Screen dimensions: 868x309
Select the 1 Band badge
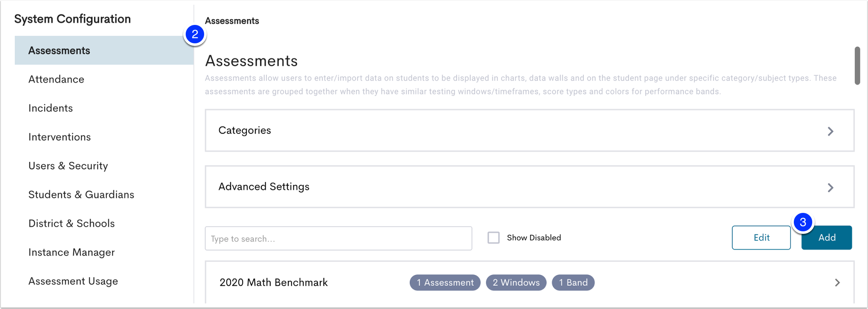(x=573, y=282)
